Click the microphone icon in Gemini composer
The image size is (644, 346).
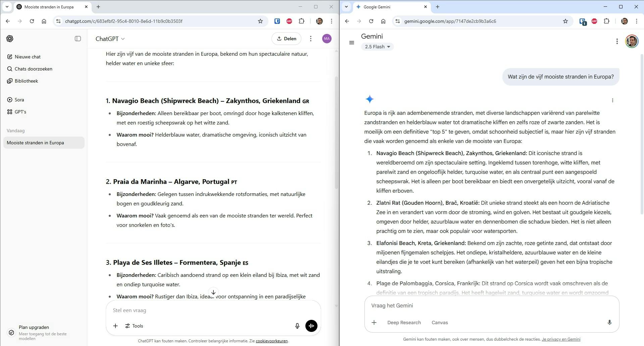click(609, 323)
